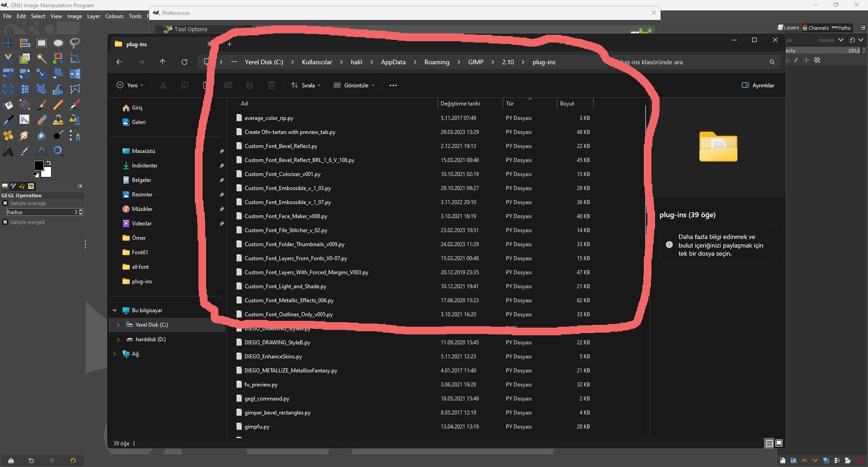Open the Colours menu in GIMP

coord(114,16)
